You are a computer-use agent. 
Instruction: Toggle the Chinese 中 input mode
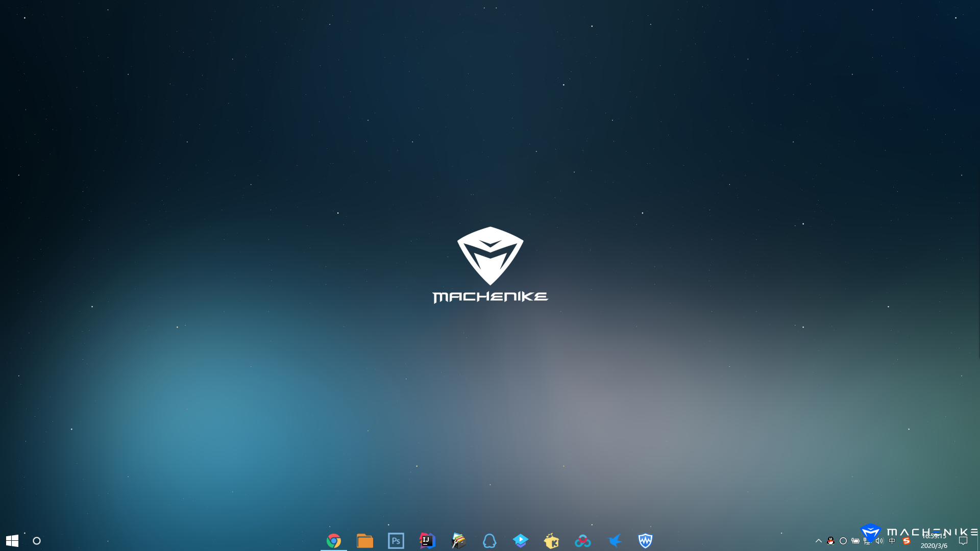(x=892, y=541)
